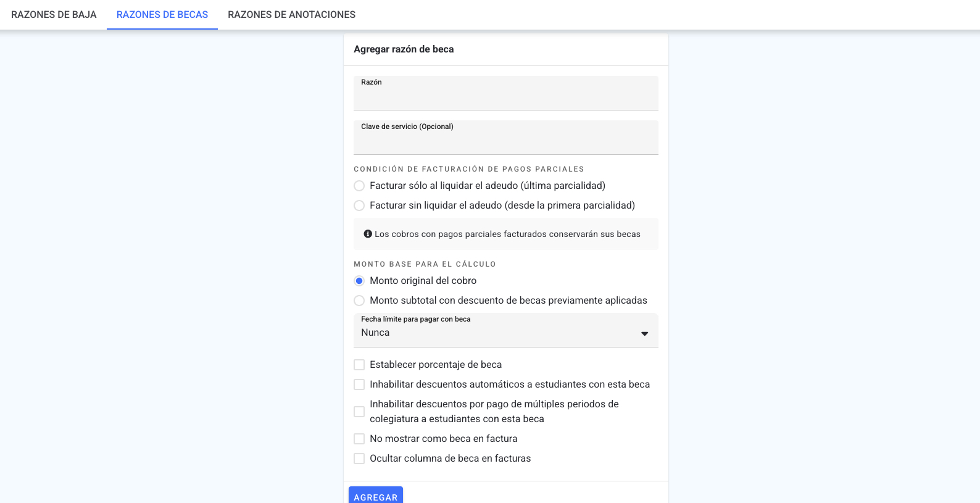The width and height of the screenshot is (980, 503).
Task: Click the Monto base para el cálculo label
Action: [425, 264]
